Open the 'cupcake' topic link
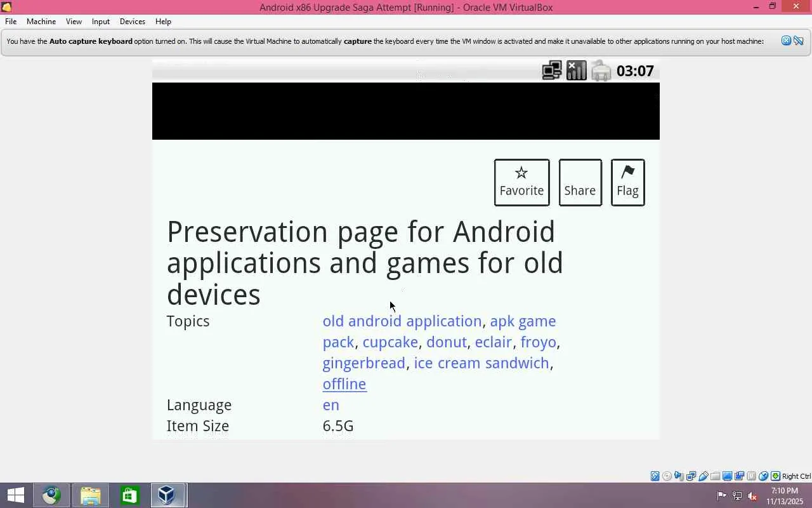812x508 pixels. 390,342
